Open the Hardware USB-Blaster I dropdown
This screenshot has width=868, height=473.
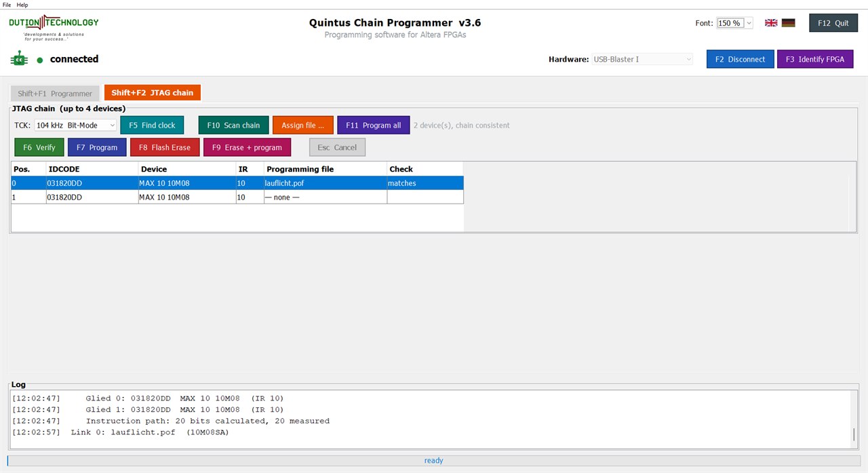[642, 59]
